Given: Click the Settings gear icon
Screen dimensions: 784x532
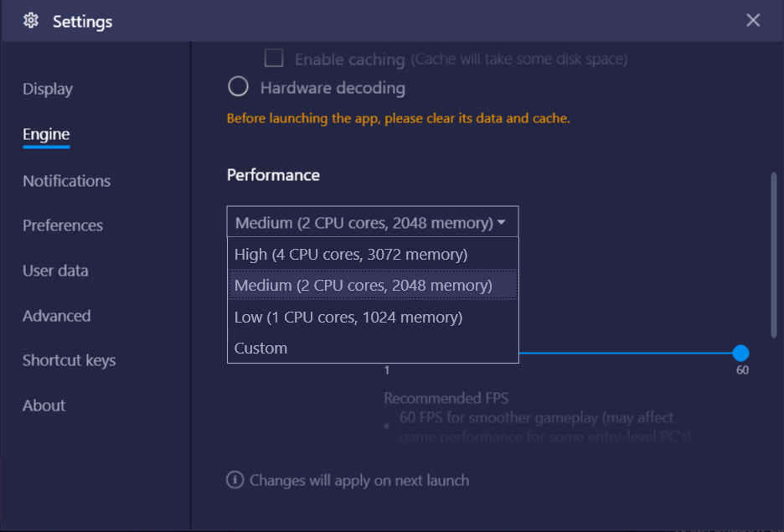Looking at the screenshot, I should pos(31,20).
